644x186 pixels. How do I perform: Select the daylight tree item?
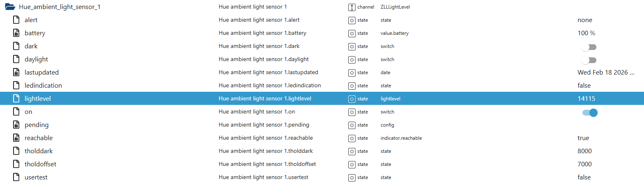pyautogui.click(x=36, y=59)
